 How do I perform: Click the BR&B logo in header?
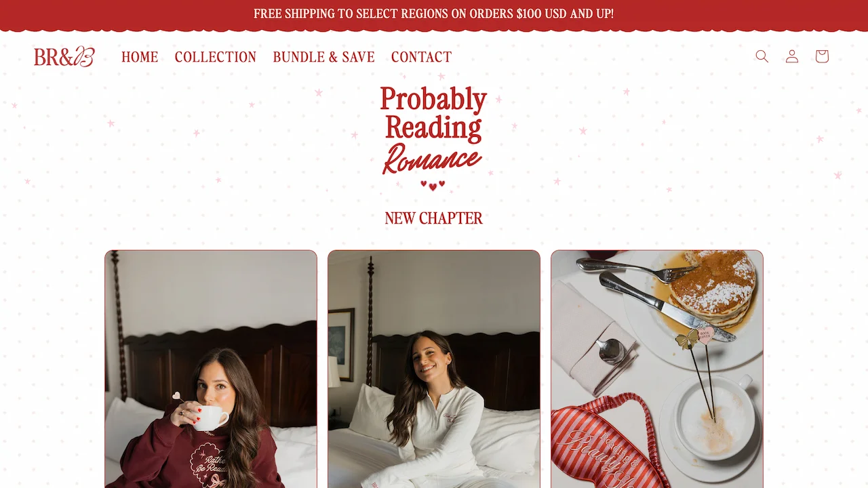click(64, 56)
